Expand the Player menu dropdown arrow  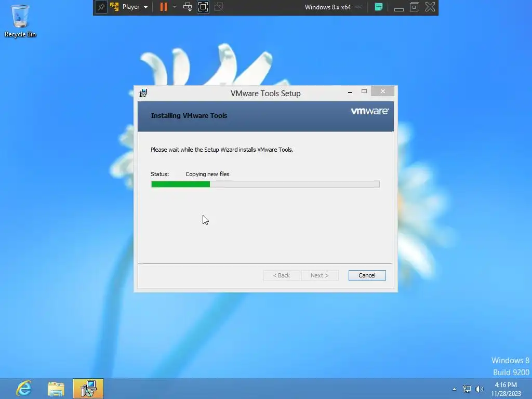tap(145, 7)
